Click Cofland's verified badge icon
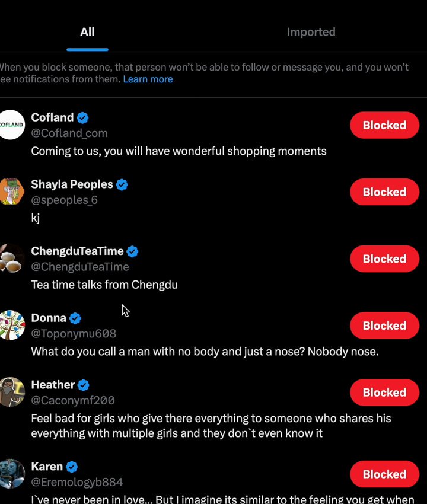The width and height of the screenshot is (427, 504). point(82,117)
